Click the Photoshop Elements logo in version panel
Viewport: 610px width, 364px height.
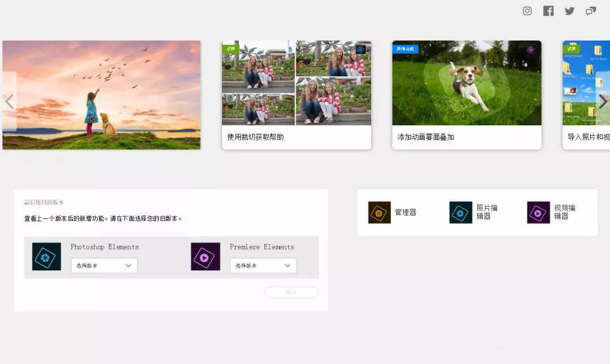[46, 257]
